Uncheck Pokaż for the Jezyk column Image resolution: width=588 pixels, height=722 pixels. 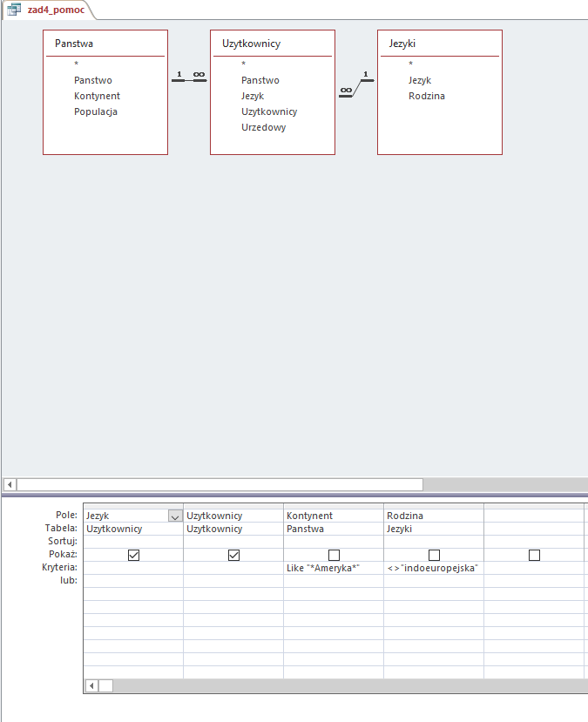133,556
